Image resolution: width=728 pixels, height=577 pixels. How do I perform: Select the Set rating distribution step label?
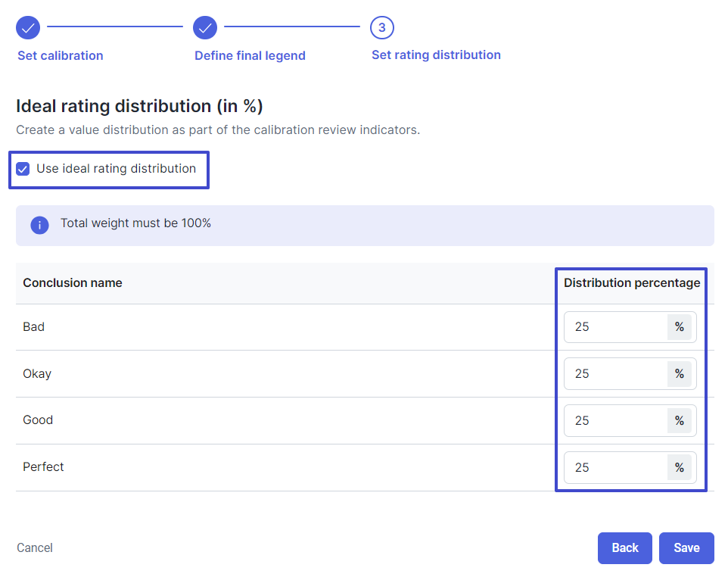coord(436,55)
